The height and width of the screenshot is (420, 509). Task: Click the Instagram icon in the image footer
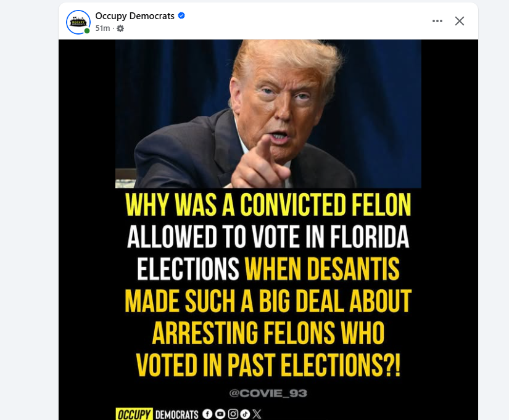point(233,414)
